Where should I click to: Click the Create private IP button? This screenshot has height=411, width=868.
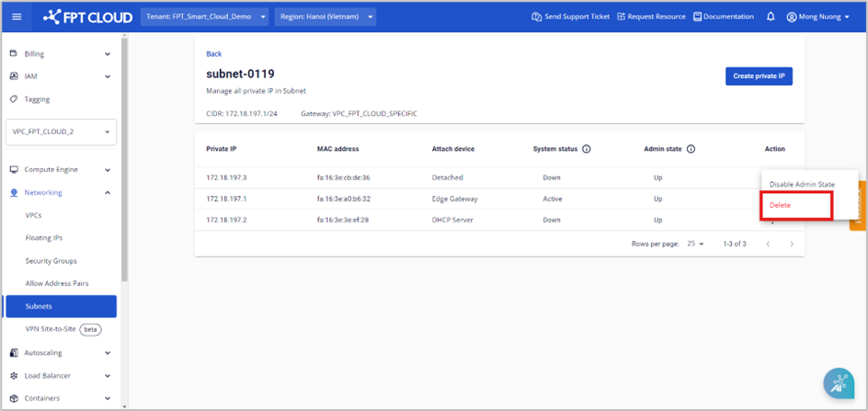coord(759,76)
